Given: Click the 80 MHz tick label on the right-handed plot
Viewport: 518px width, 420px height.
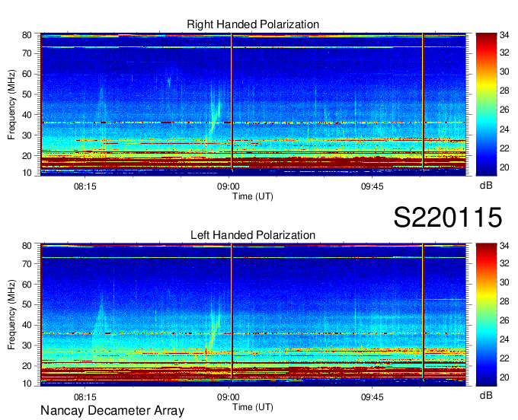Looking at the screenshot, I should (27, 35).
